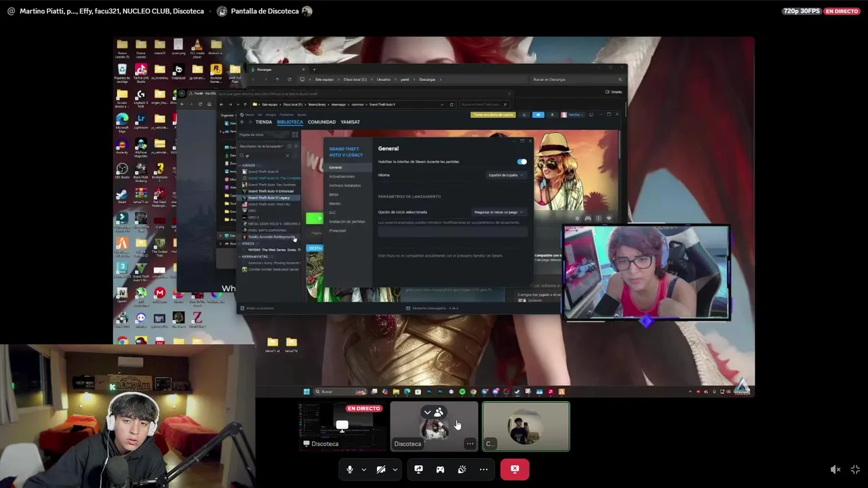868x488 pixels.
Task: Click the controller icon on the game page
Action: point(588,218)
